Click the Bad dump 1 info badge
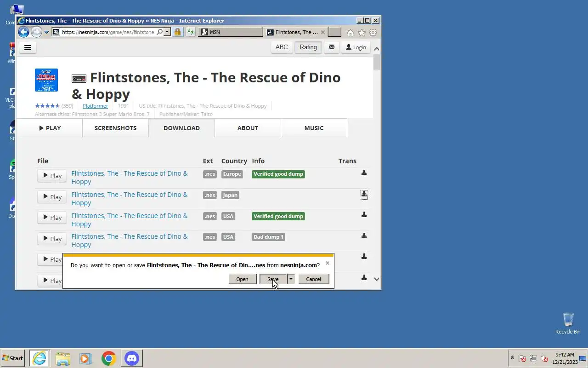 pos(268,237)
